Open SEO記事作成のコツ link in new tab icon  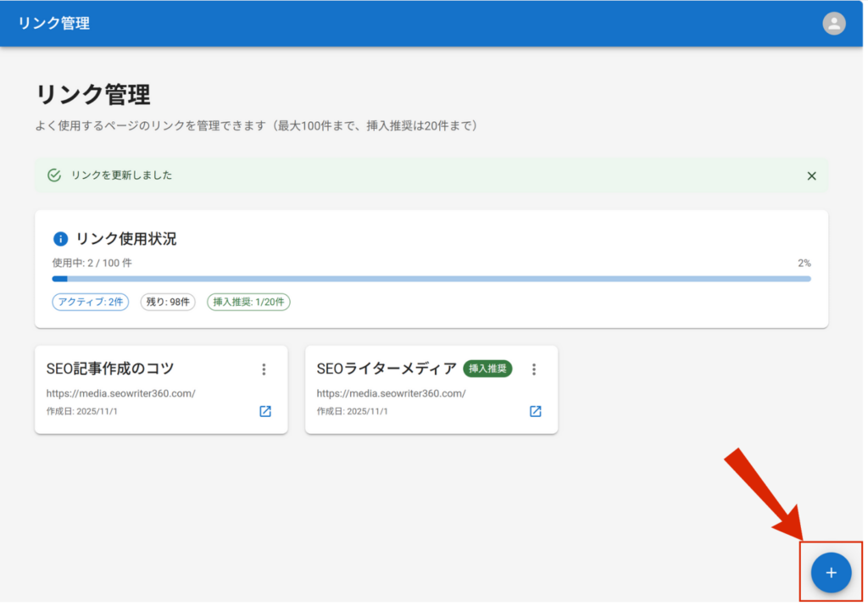265,411
